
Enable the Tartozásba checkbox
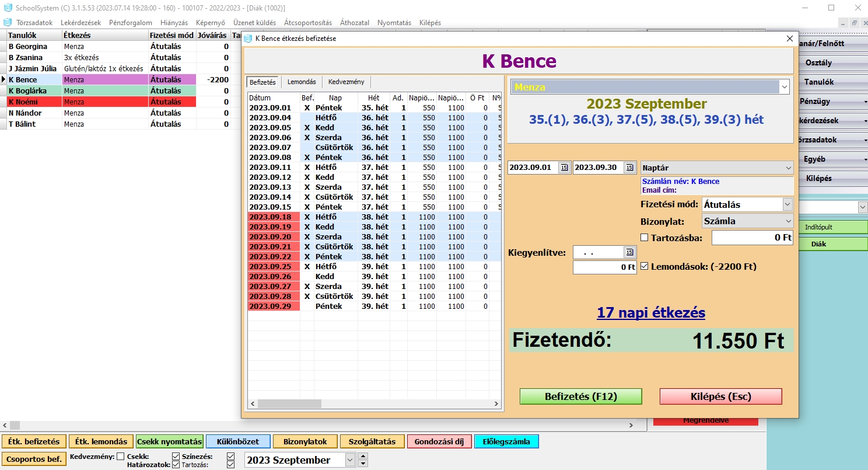tap(645, 238)
